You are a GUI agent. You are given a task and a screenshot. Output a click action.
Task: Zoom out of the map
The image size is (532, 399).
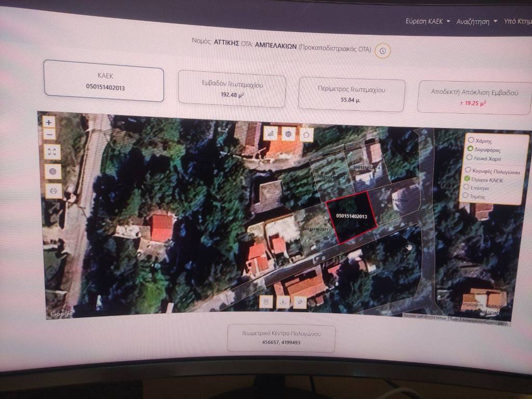pyautogui.click(x=49, y=135)
